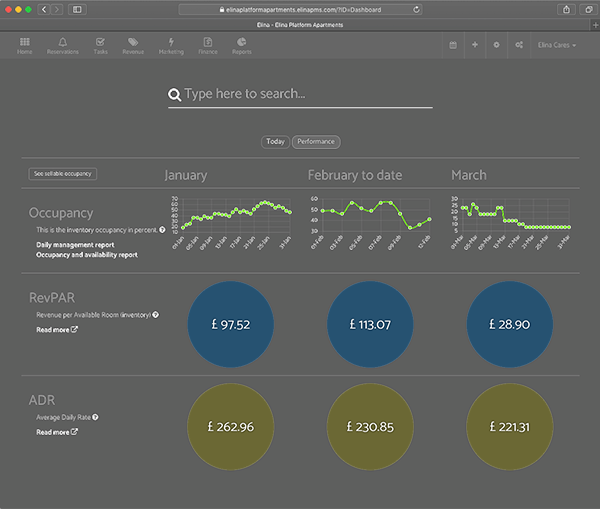Open Occupancy and availability report link

(87, 255)
